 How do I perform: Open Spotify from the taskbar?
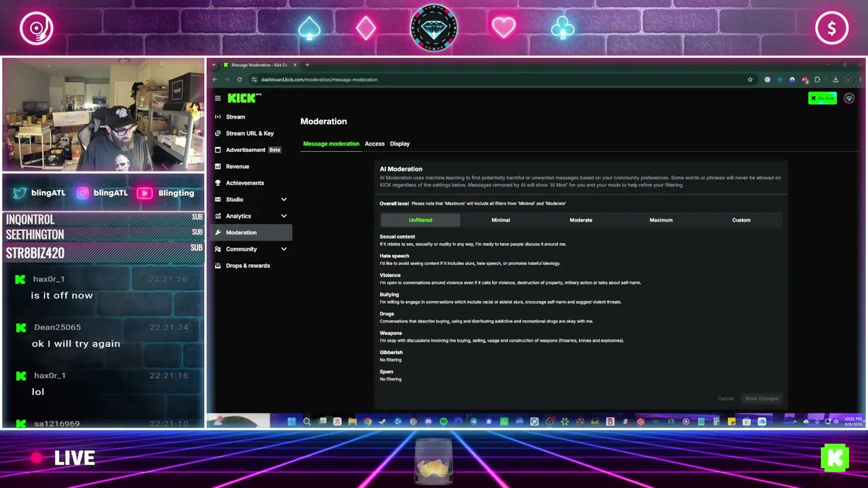click(443, 422)
